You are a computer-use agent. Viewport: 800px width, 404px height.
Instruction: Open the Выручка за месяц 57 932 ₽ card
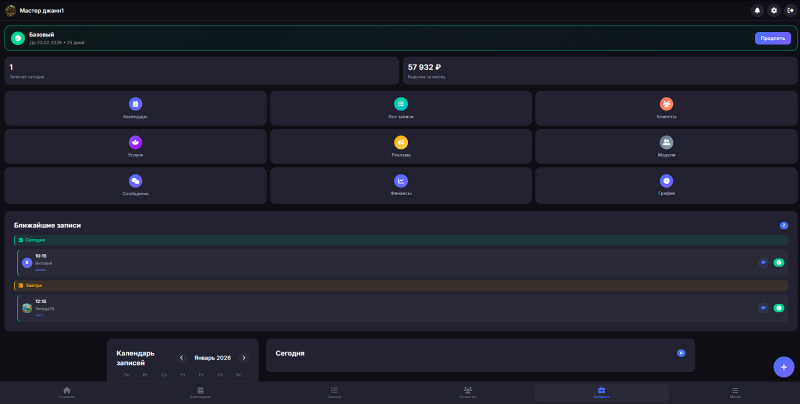tap(599, 71)
